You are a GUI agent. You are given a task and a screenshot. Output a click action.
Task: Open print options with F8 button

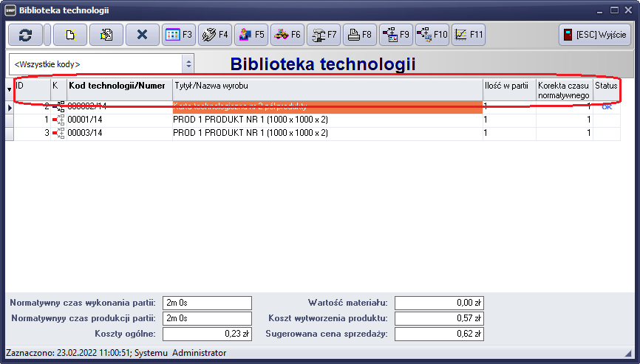pyautogui.click(x=359, y=35)
